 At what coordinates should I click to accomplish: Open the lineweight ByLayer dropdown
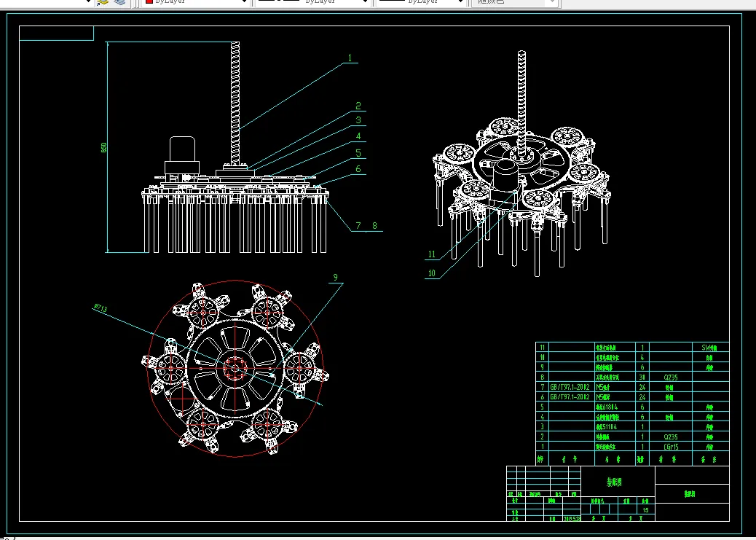(x=420, y=2)
